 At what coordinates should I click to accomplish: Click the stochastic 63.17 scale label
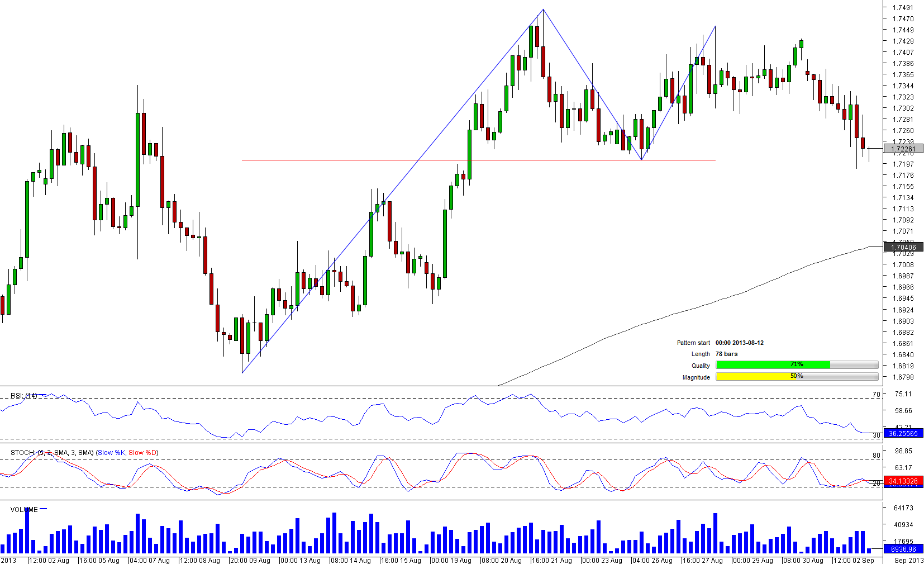tap(903, 468)
